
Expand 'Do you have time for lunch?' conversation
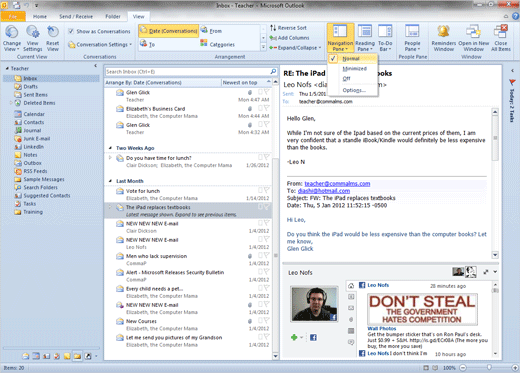110,158
